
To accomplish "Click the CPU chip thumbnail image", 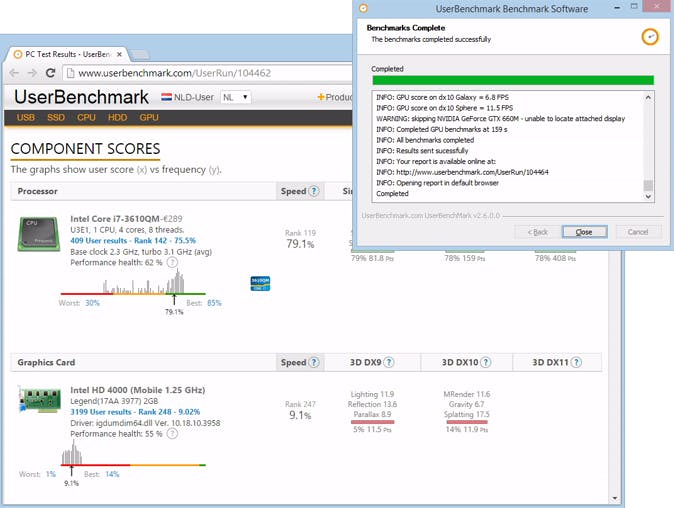I will (39, 234).
